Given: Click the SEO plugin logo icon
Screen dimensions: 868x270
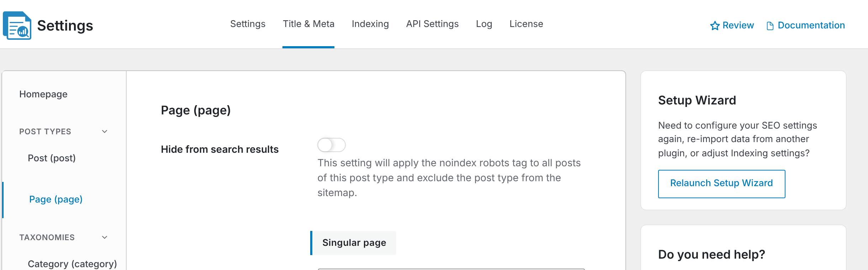Looking at the screenshot, I should (17, 26).
